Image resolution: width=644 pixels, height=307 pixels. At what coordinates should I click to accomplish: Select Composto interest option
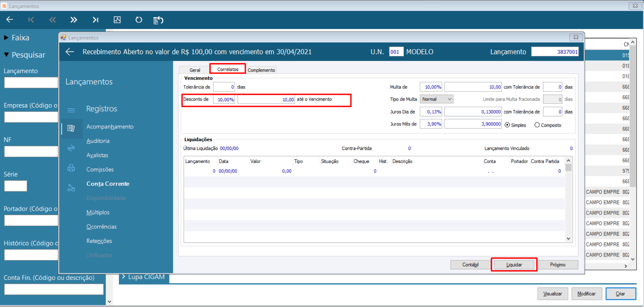click(537, 125)
